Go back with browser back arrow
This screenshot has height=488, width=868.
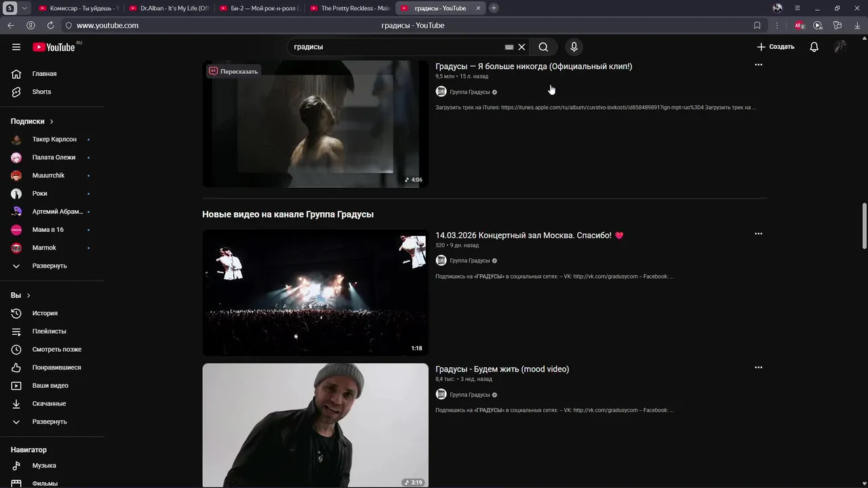click(x=11, y=25)
